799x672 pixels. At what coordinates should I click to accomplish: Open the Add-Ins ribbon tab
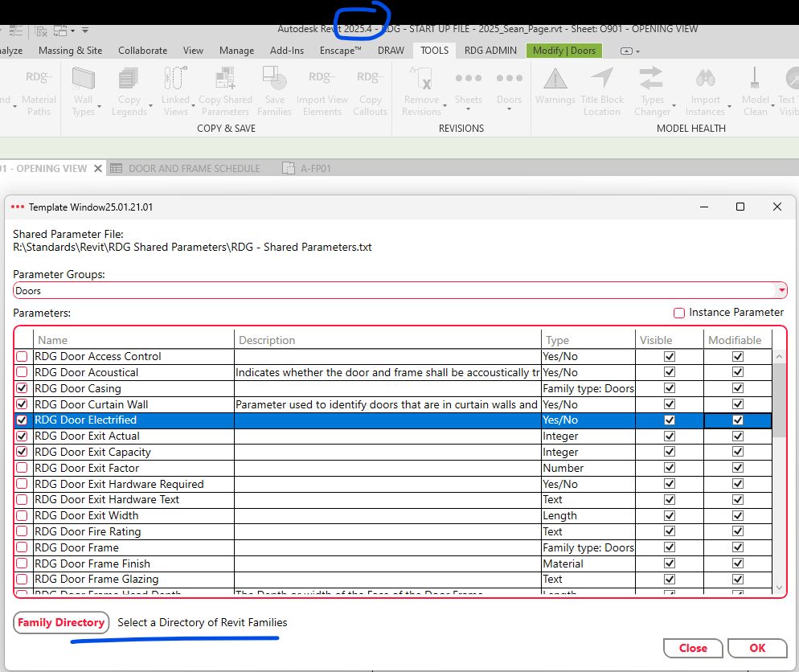(287, 51)
